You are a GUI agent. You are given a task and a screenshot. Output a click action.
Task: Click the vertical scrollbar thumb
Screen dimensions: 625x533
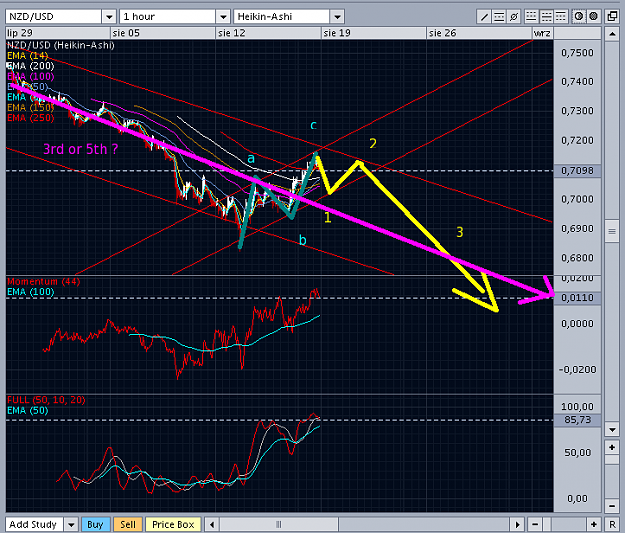[x=612, y=232]
